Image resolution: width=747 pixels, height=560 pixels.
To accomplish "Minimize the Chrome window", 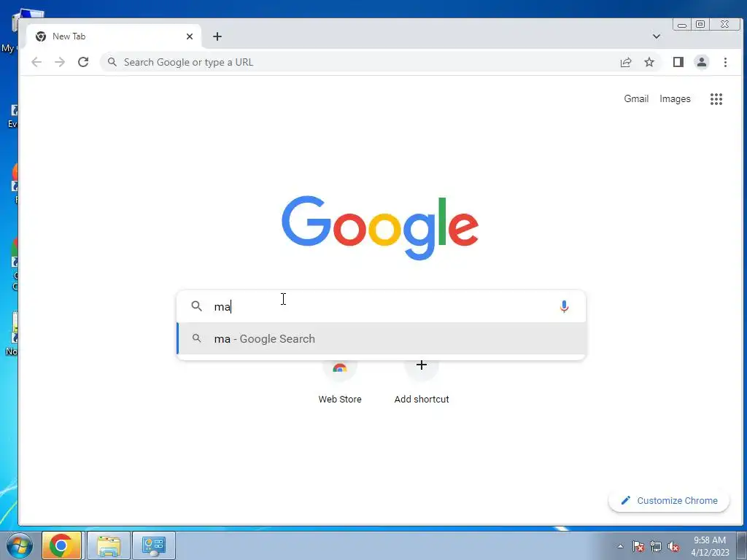I will pos(682,25).
